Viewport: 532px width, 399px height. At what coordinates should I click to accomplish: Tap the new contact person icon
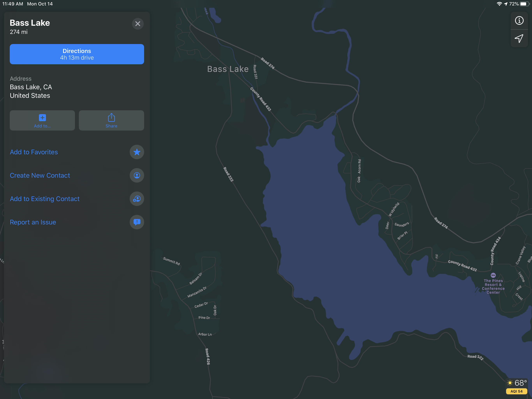click(137, 175)
